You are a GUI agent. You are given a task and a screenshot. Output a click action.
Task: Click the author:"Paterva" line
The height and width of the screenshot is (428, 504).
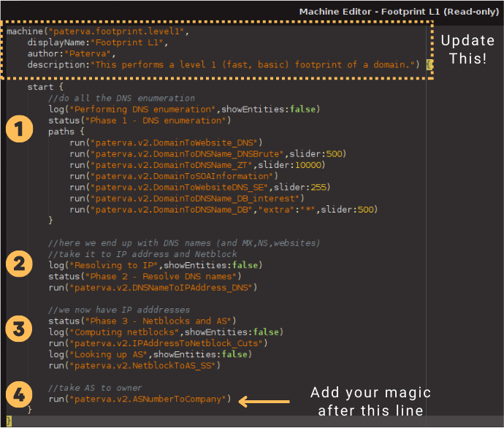(72, 53)
